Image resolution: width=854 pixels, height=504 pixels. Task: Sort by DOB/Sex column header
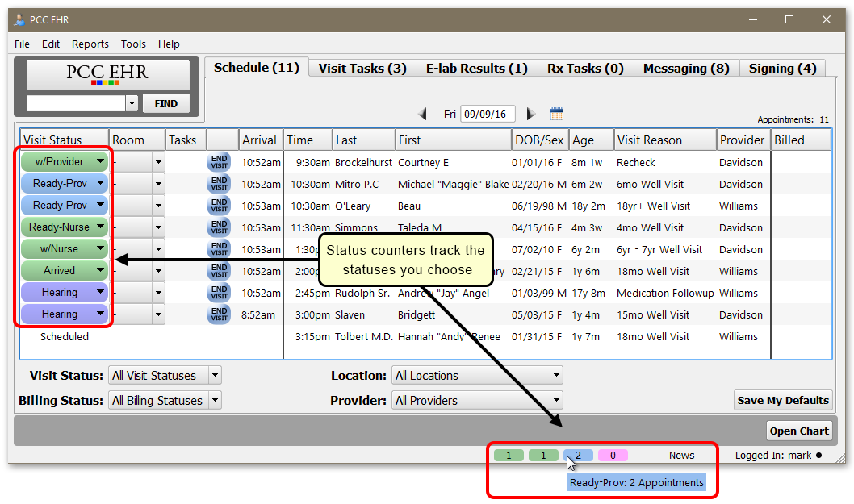tap(540, 140)
